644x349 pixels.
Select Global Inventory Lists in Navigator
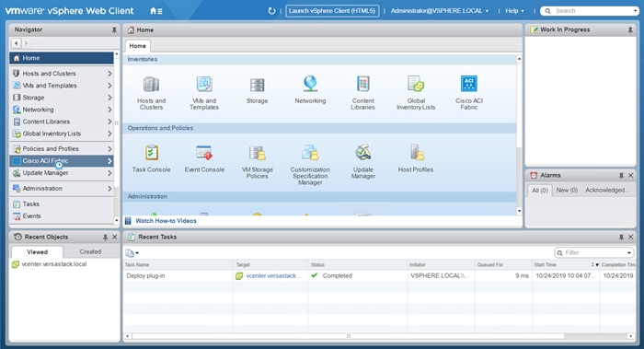62,134
